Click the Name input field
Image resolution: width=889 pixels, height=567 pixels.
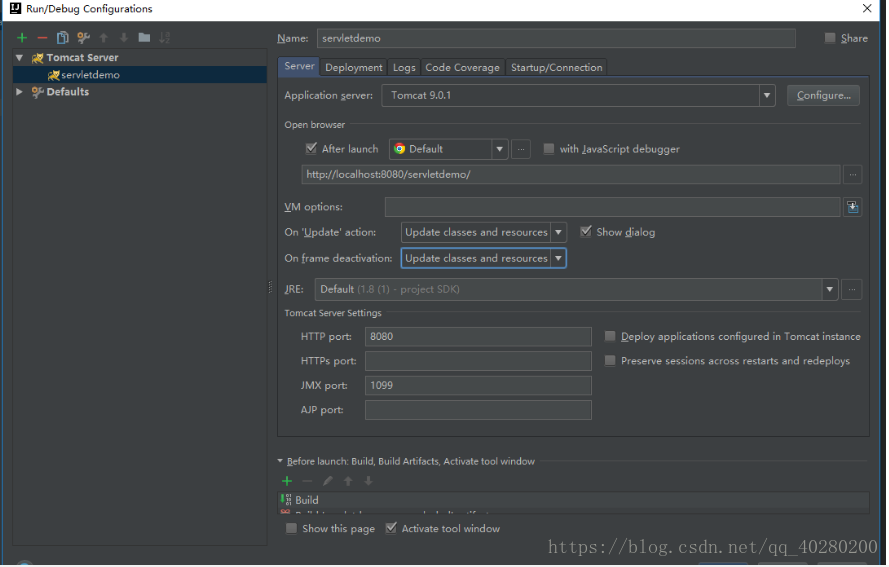556,39
